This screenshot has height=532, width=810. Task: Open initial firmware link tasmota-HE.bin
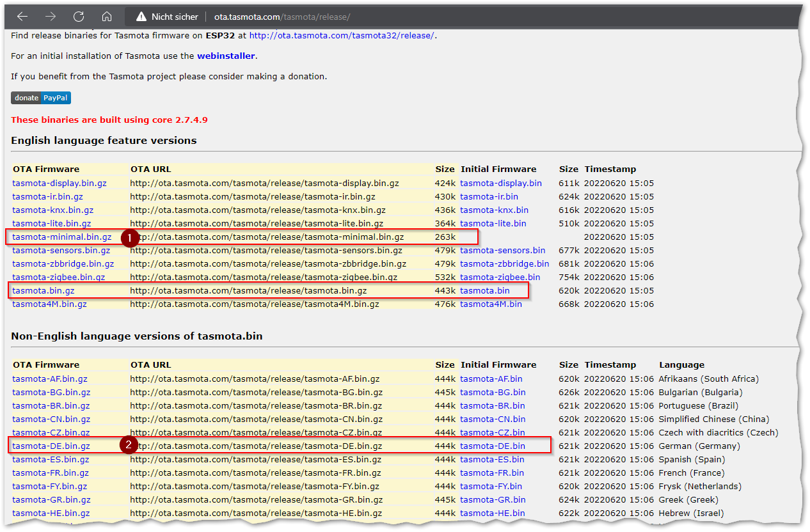493,513
